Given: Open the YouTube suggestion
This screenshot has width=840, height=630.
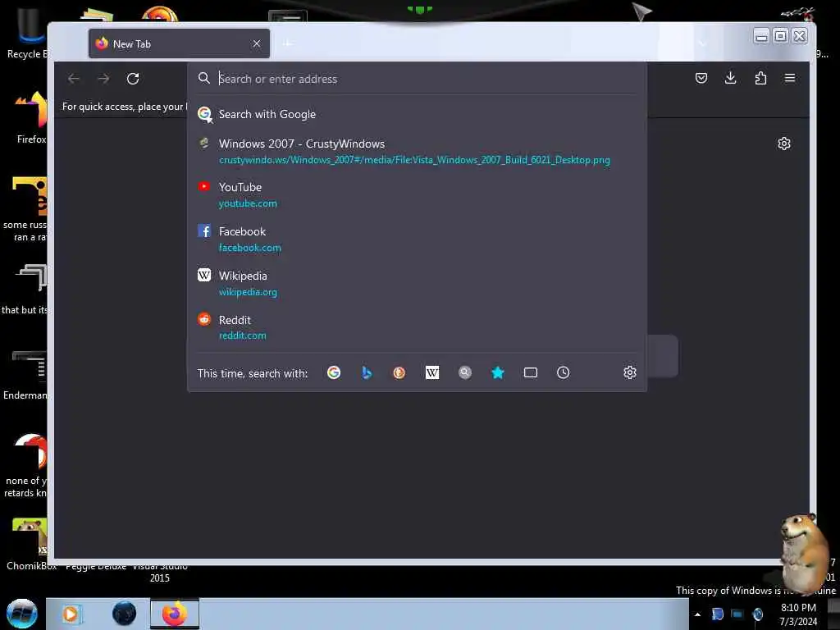Looking at the screenshot, I should point(417,195).
